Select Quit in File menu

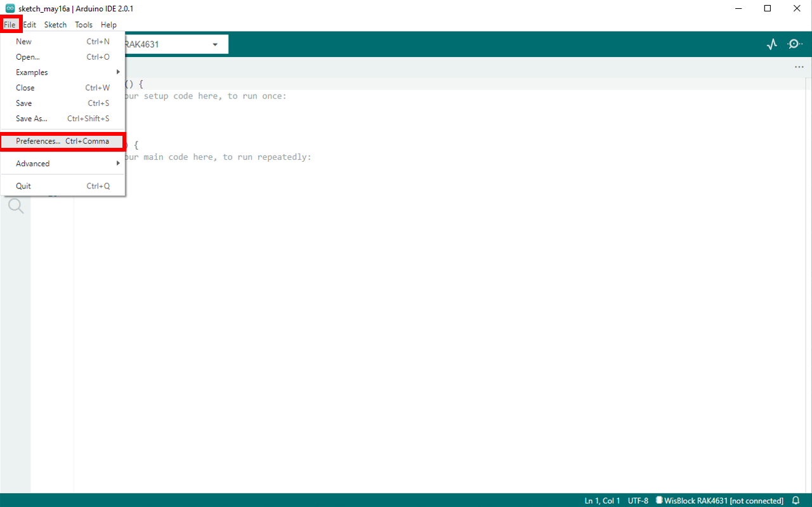pos(63,186)
